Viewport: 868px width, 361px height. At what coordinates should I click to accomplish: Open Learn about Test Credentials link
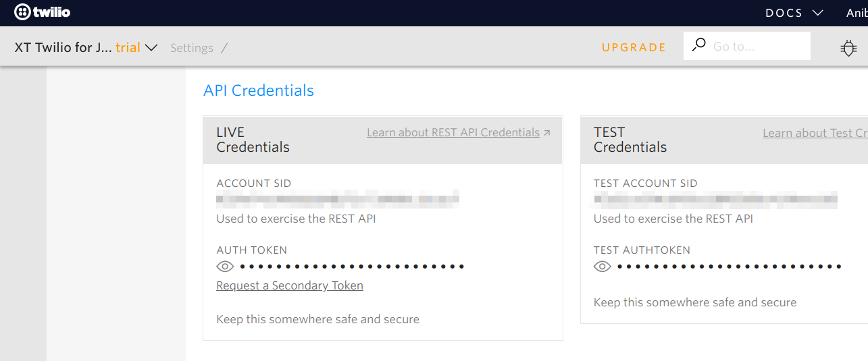(815, 133)
